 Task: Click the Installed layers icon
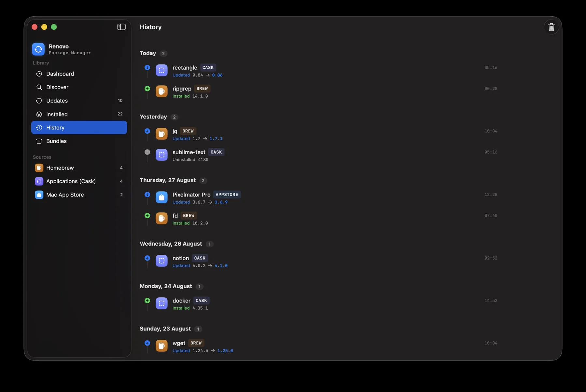(x=39, y=114)
